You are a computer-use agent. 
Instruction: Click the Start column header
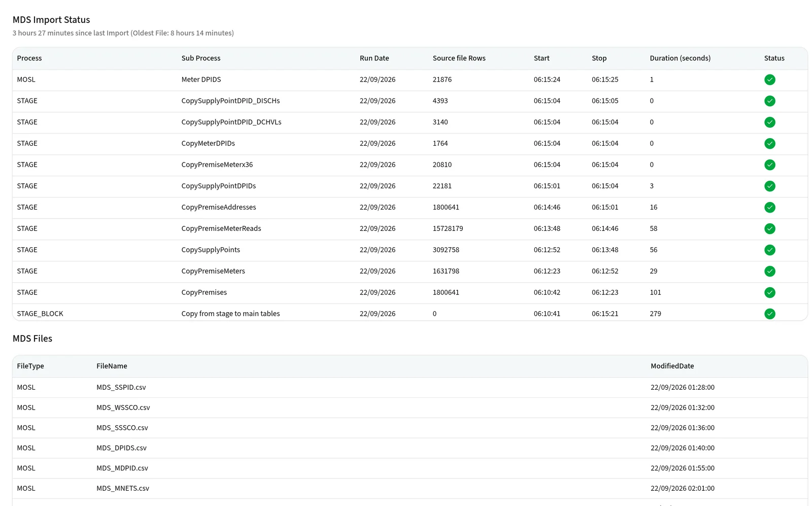pyautogui.click(x=542, y=58)
